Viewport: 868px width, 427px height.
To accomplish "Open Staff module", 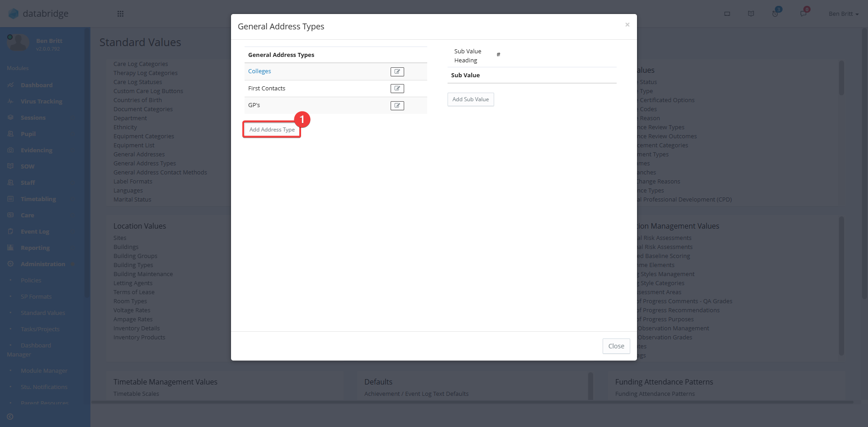I will pyautogui.click(x=28, y=183).
